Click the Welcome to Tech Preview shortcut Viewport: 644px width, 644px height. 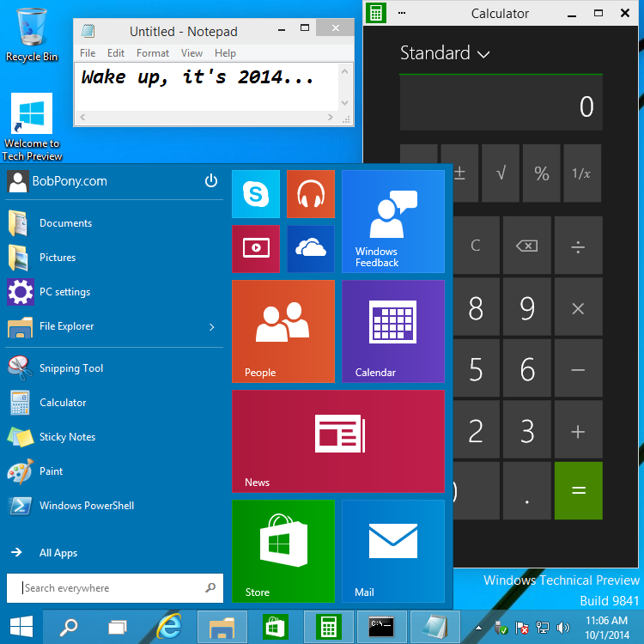tap(32, 127)
